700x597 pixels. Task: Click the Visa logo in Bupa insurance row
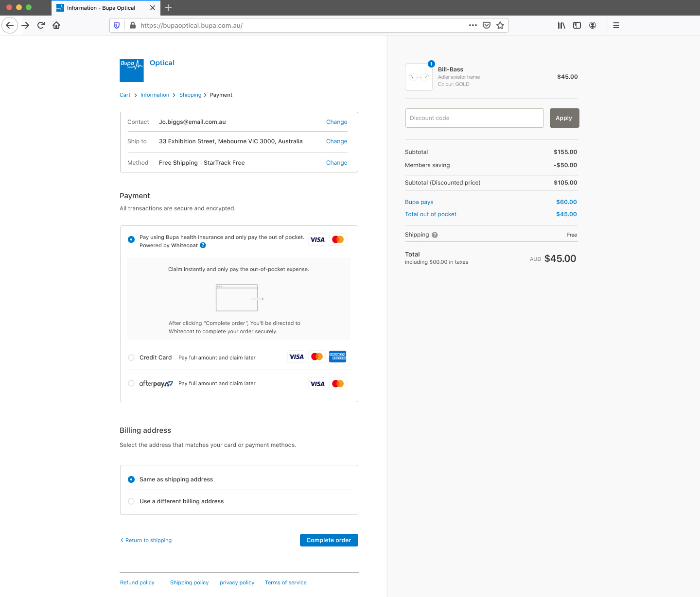pos(317,239)
